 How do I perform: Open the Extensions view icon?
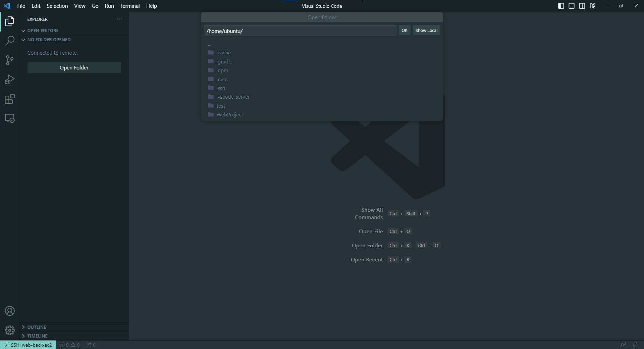pos(9,99)
